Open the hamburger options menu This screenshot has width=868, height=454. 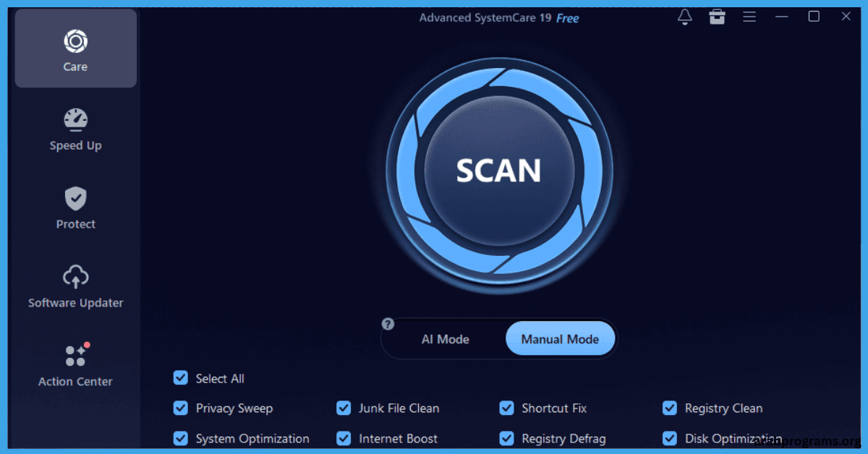tap(749, 17)
